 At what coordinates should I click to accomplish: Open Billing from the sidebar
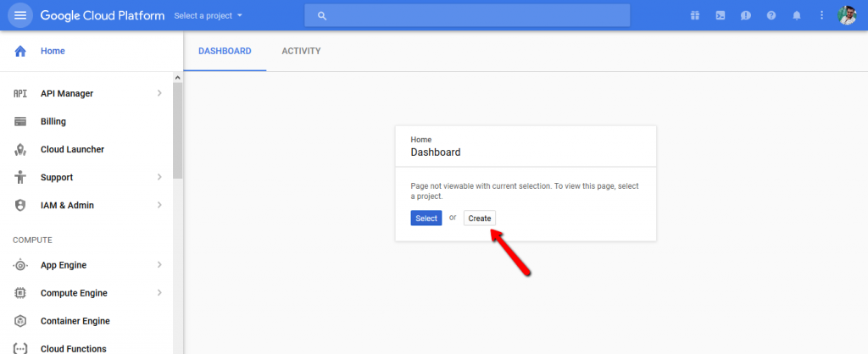53,122
